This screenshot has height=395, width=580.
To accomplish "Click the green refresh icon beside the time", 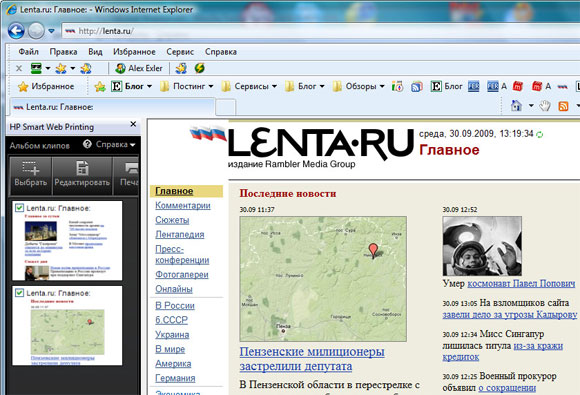I will [540, 134].
